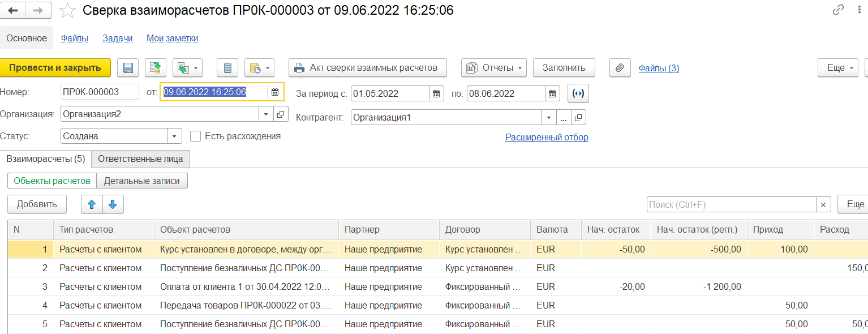The image size is (868, 334).
Task: Expand the 'Организация' dropdown arrow
Action: point(267,114)
